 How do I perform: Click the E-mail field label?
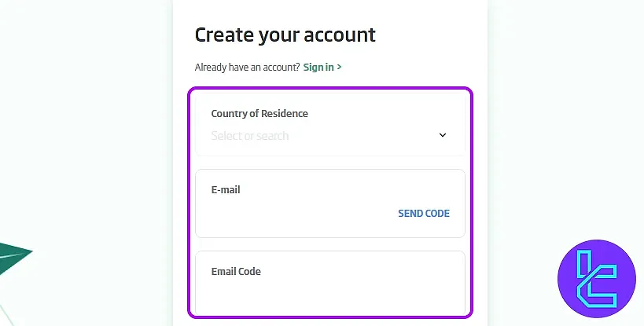[x=226, y=190]
